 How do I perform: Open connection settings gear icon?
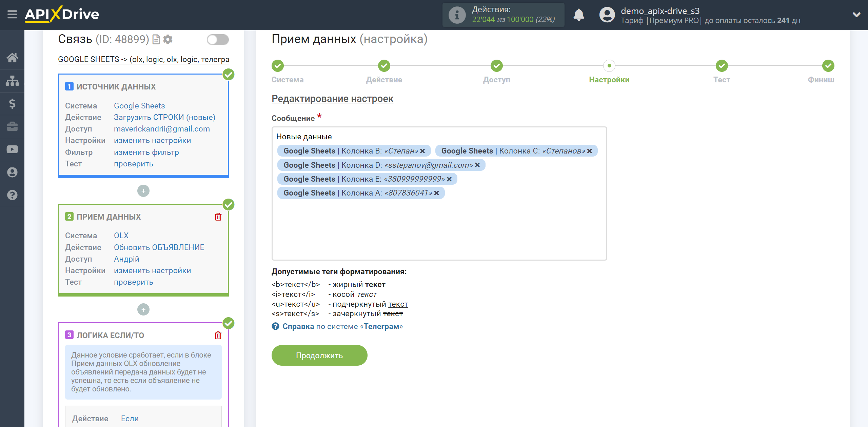[x=168, y=40]
